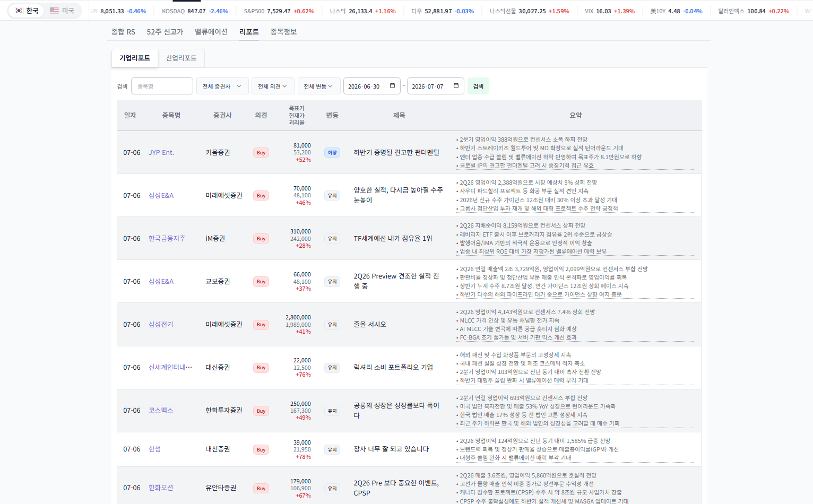The height and width of the screenshot is (504, 813).
Task: Click report title 2Q26 Preview 견조한 실적 진행 중
Action: tap(396, 281)
